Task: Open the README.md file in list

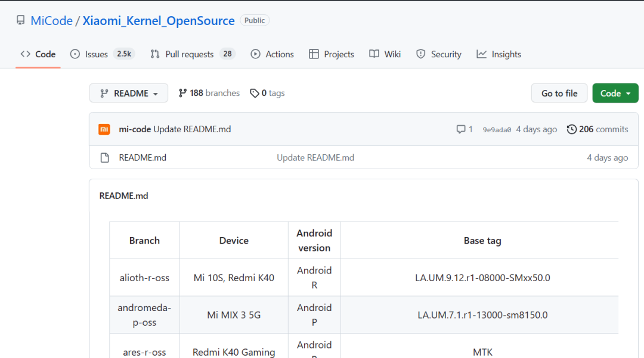Action: click(143, 157)
